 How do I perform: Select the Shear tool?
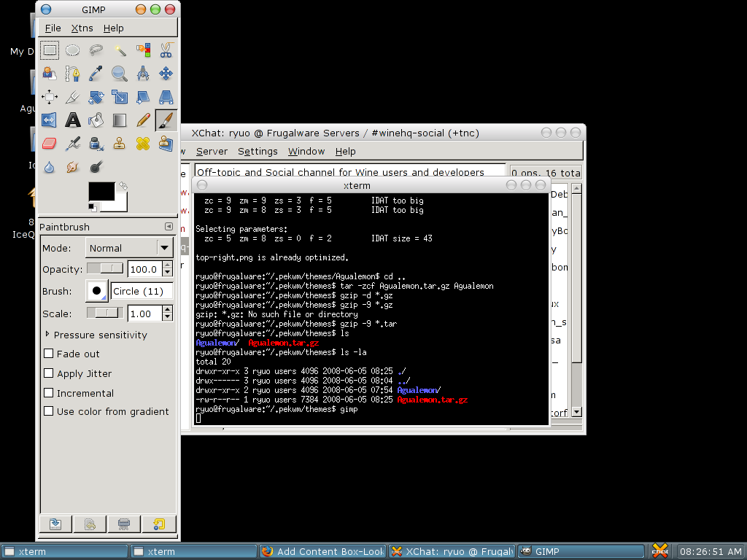click(143, 97)
